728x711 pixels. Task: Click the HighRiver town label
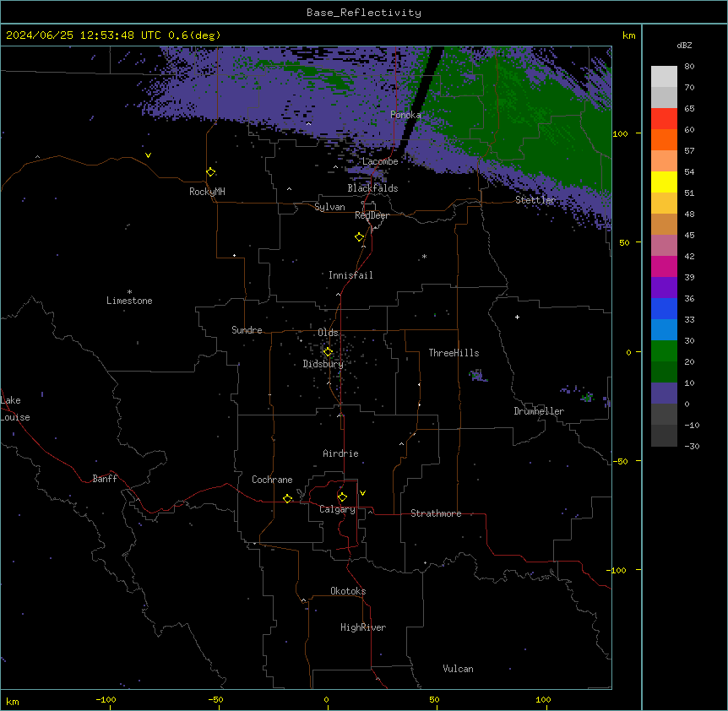tap(363, 627)
